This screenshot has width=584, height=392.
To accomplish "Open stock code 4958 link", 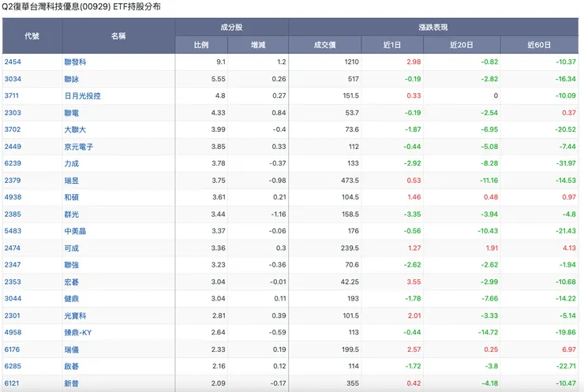I will coord(13,332).
